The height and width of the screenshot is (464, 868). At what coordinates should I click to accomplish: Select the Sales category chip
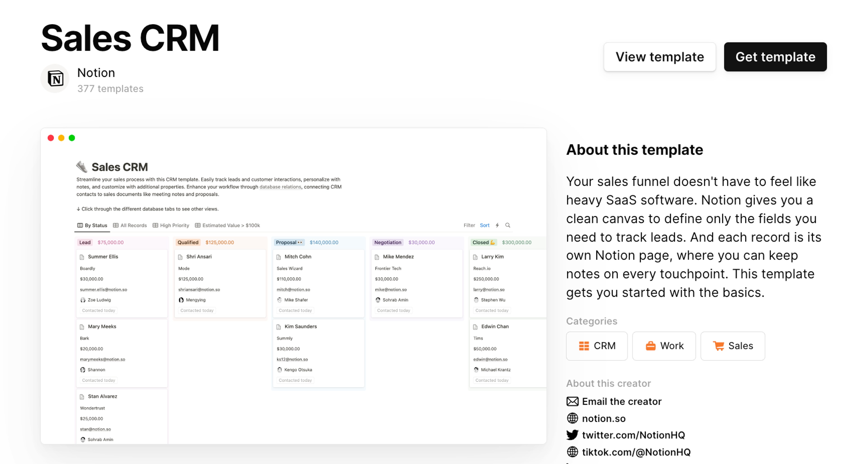(733, 346)
